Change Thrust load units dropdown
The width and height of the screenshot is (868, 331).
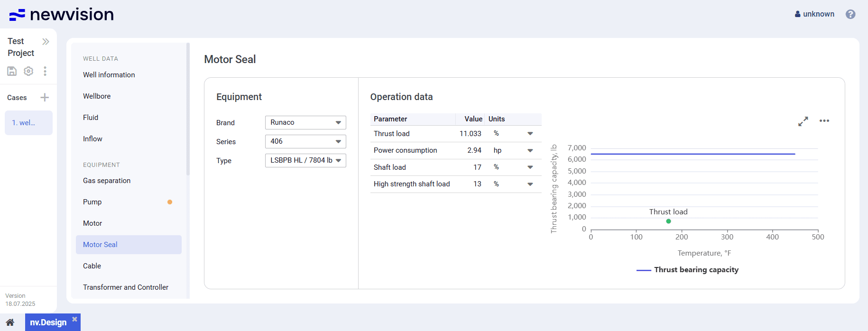tap(530, 134)
